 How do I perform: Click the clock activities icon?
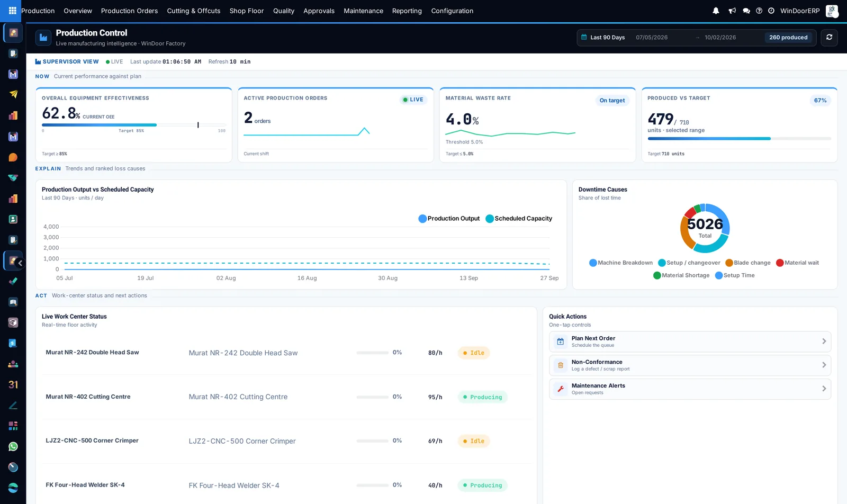coord(771,11)
